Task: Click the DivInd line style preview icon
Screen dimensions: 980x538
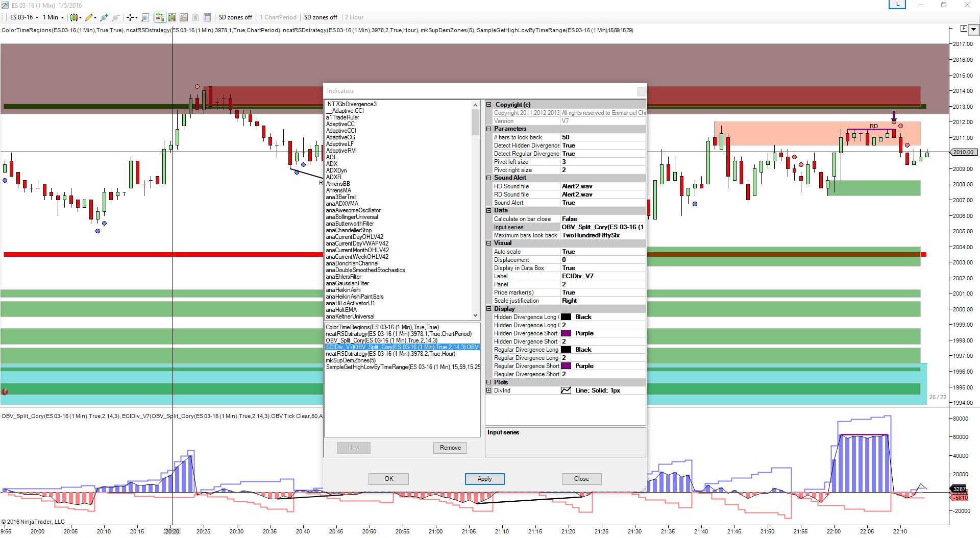Action: [566, 390]
